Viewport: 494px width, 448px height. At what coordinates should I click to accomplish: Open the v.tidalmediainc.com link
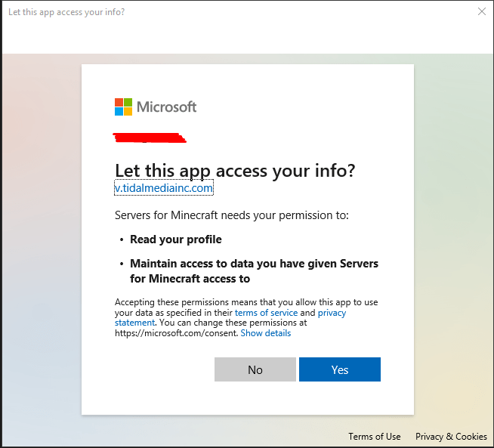164,187
